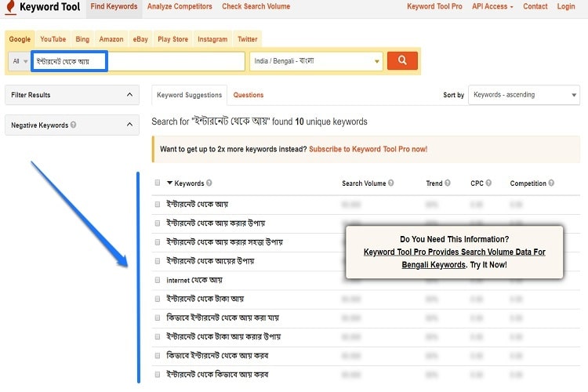Check box for 'ইন্টারনেট থেকে আয় করার সহজ উপায়' row
Viewport: 588px width, 392px height.
pyautogui.click(x=158, y=242)
